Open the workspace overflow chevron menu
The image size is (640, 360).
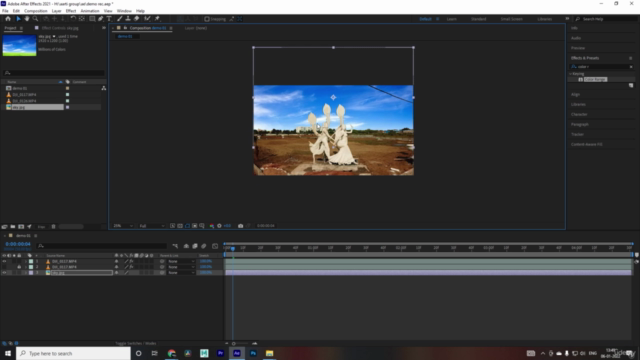point(567,19)
